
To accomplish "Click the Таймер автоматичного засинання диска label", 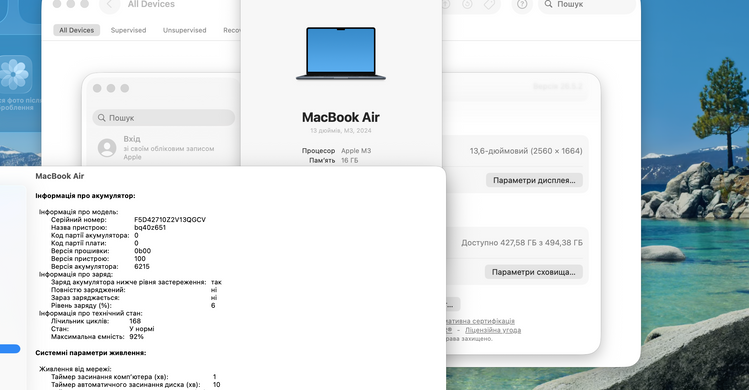I will point(126,385).
